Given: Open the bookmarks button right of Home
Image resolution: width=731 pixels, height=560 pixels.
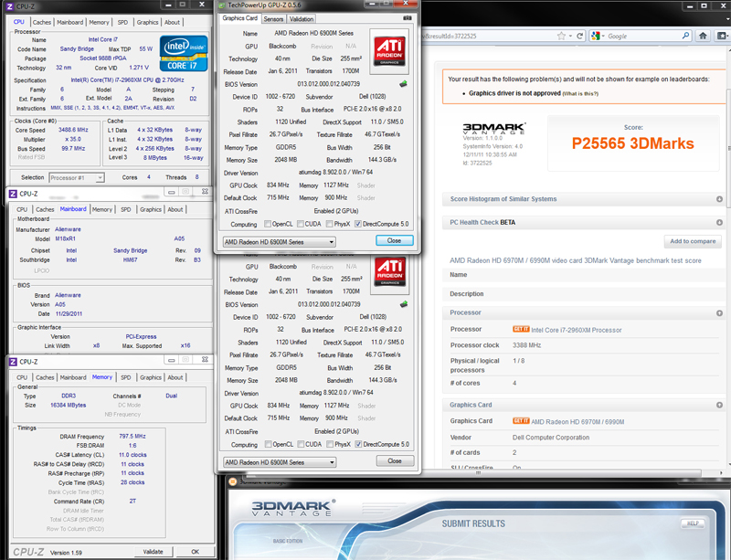Looking at the screenshot, I should tap(722, 36).
